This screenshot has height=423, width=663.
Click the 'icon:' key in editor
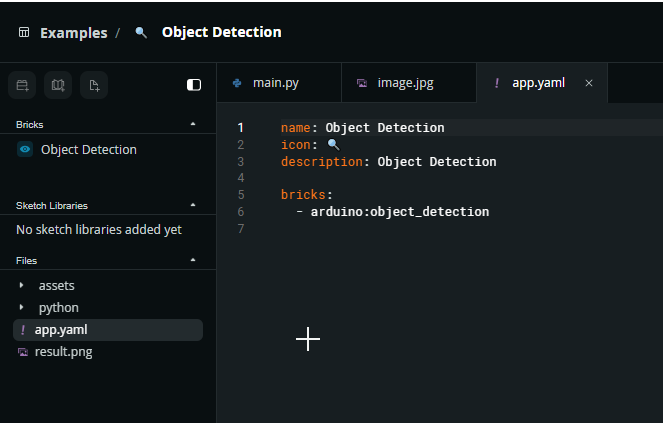[x=299, y=145]
